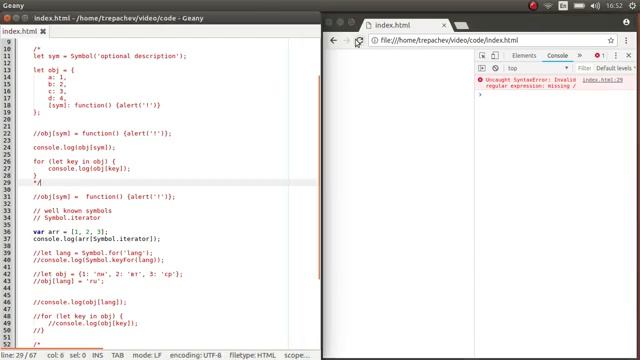Click the red recording indicator icon

[533, 6]
